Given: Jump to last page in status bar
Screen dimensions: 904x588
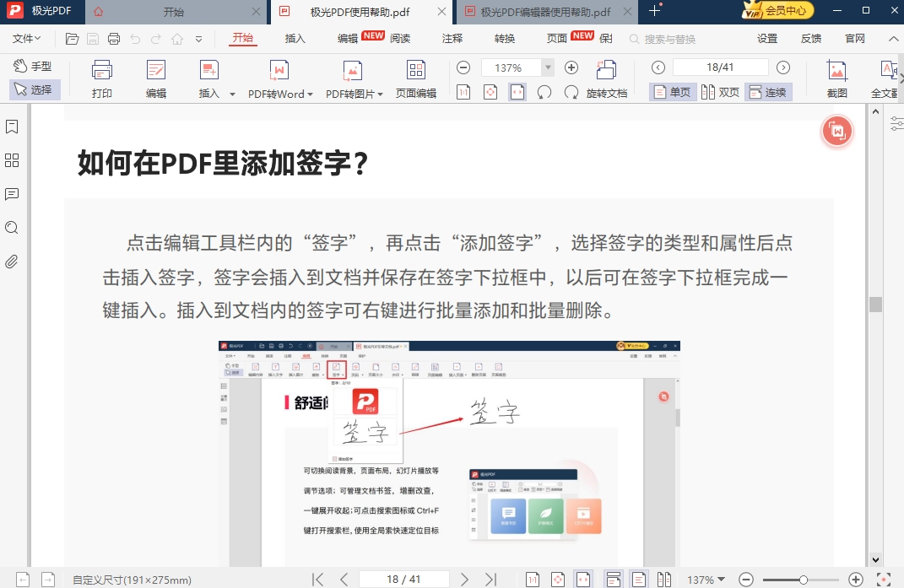Looking at the screenshot, I should pos(490,580).
